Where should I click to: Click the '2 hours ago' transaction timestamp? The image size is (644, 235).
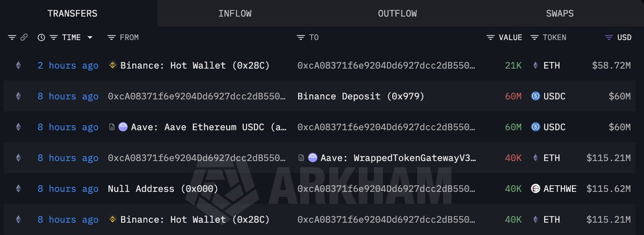point(68,65)
